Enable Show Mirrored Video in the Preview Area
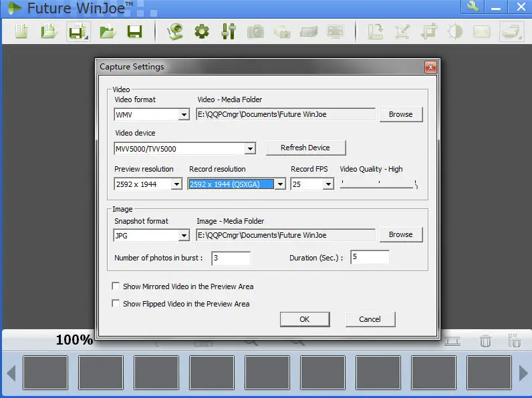The width and height of the screenshot is (532, 398). 116,286
